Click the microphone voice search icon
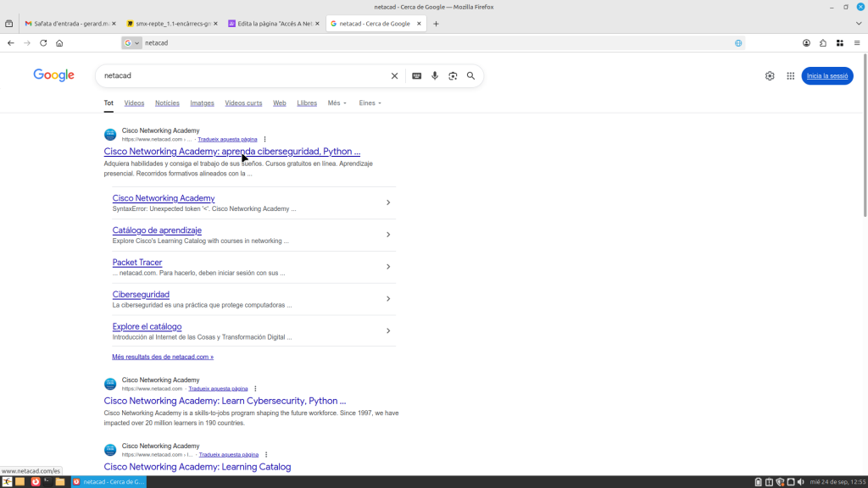The height and width of the screenshot is (488, 868). pos(435,76)
